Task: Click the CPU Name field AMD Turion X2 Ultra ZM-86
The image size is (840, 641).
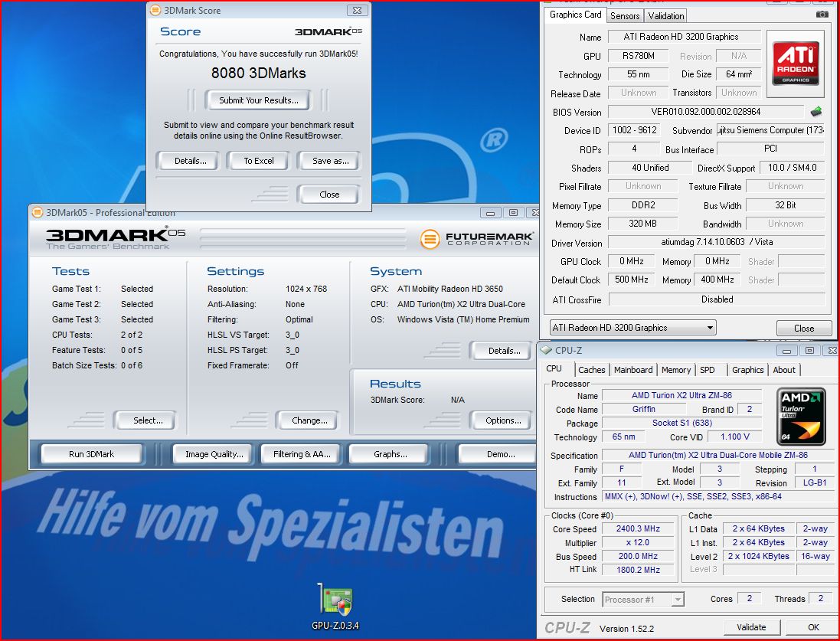Action: 681,395
